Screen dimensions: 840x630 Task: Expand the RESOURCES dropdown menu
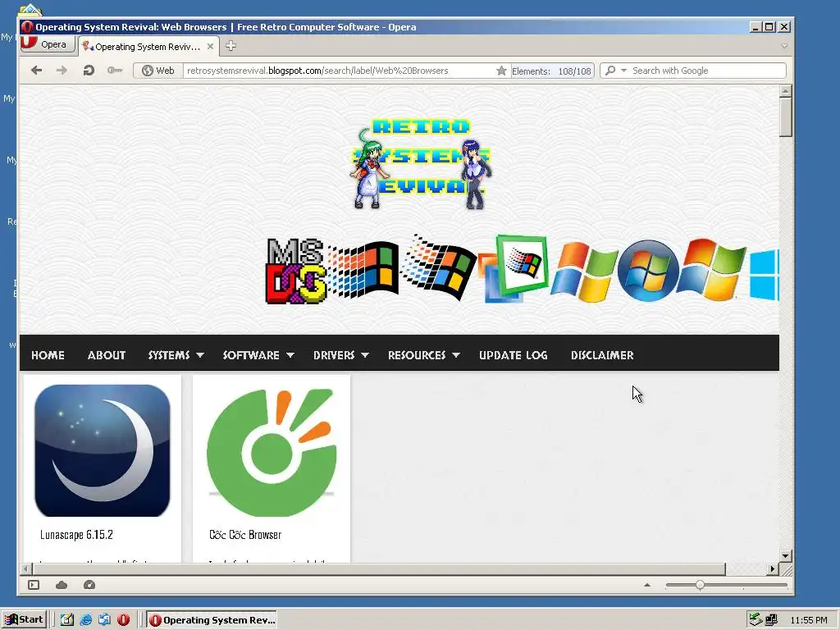(424, 355)
